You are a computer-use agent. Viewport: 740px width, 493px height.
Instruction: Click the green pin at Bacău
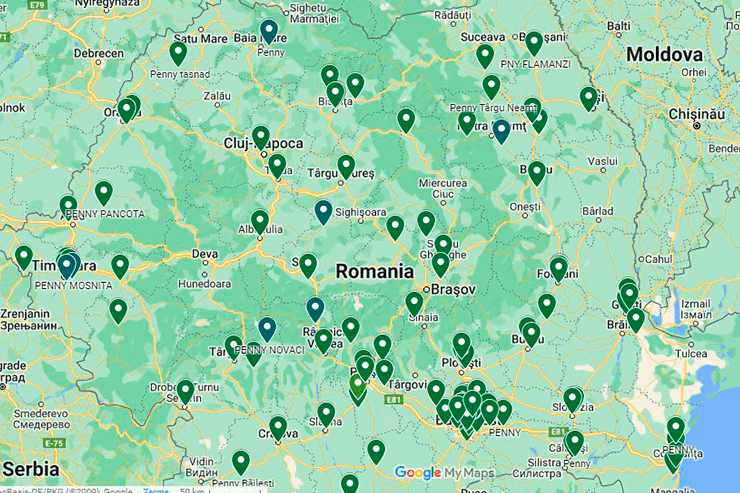(537, 173)
